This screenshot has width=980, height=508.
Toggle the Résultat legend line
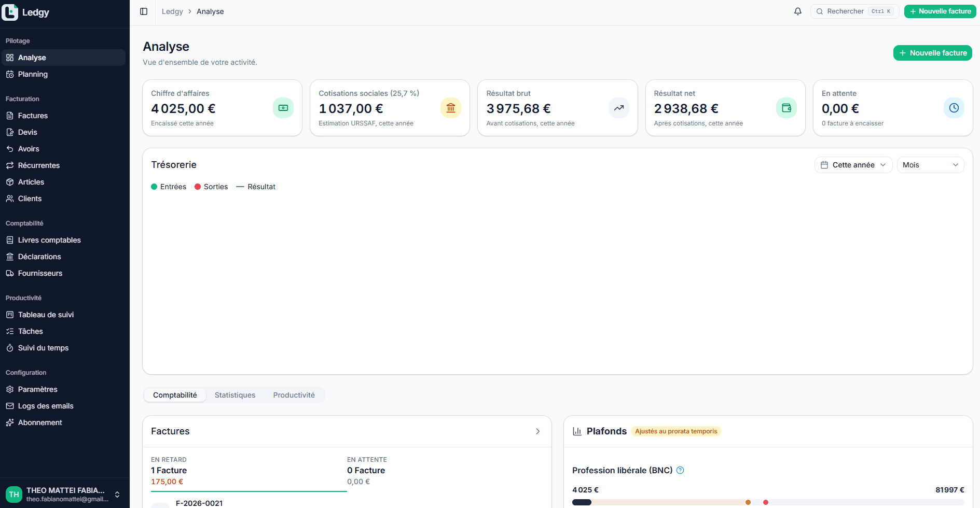(x=256, y=187)
